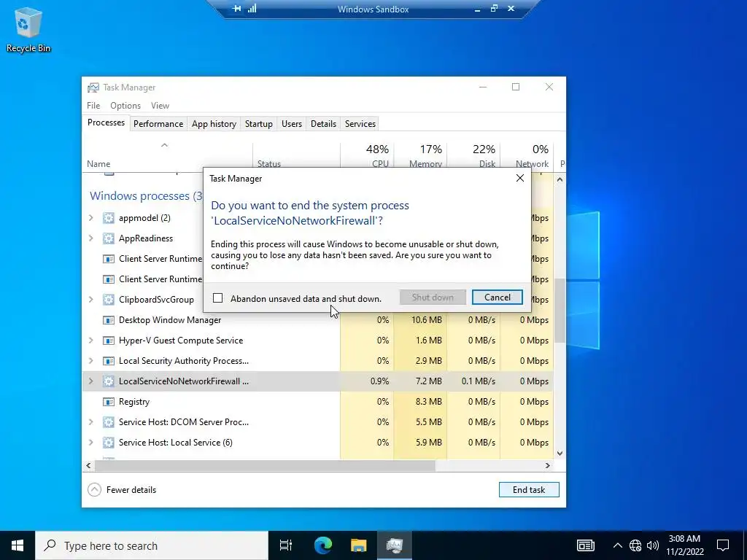Switch to the Services tab
747x560 pixels.
coord(360,123)
